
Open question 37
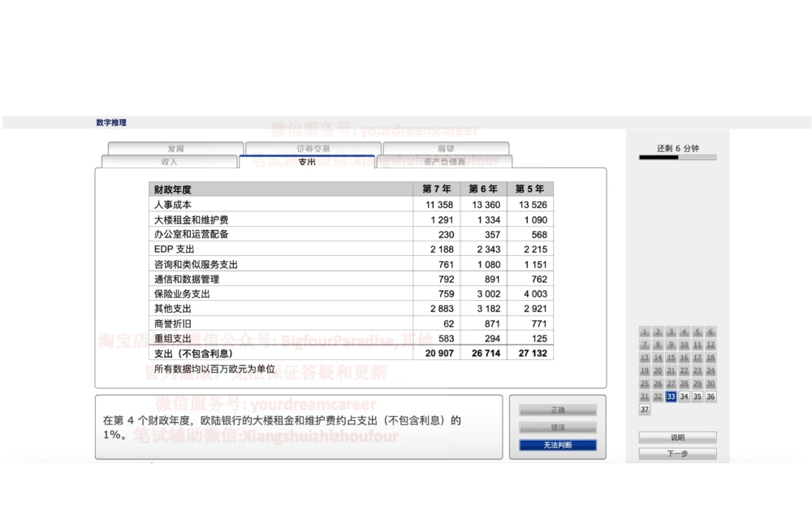tap(644, 410)
